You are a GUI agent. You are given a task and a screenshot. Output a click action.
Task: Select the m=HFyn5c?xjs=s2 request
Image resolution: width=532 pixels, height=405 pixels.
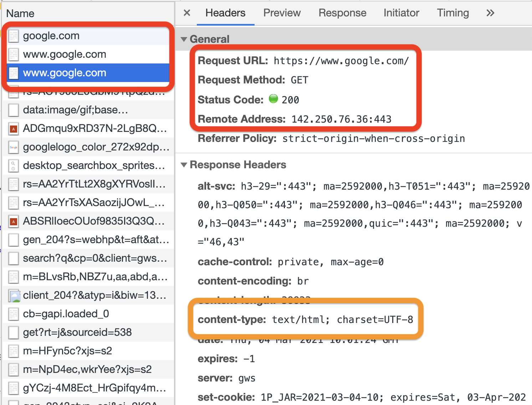tap(88, 351)
